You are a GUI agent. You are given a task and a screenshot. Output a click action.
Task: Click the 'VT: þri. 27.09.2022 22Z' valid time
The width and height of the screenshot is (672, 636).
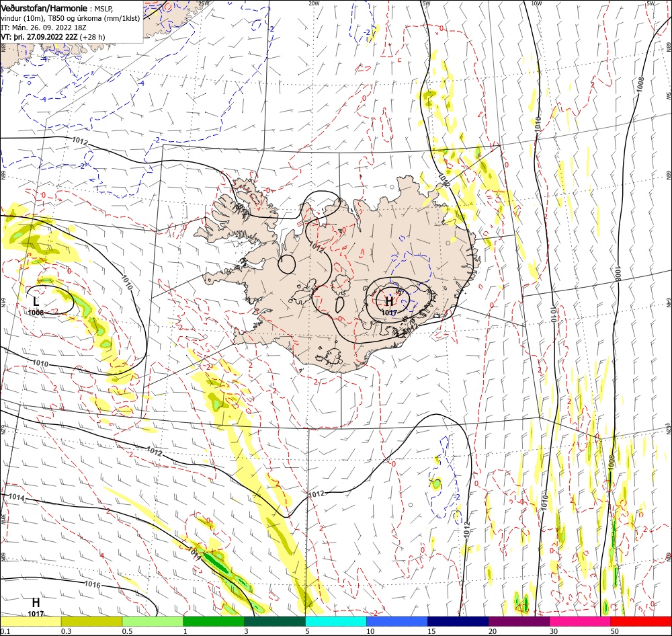pos(39,37)
